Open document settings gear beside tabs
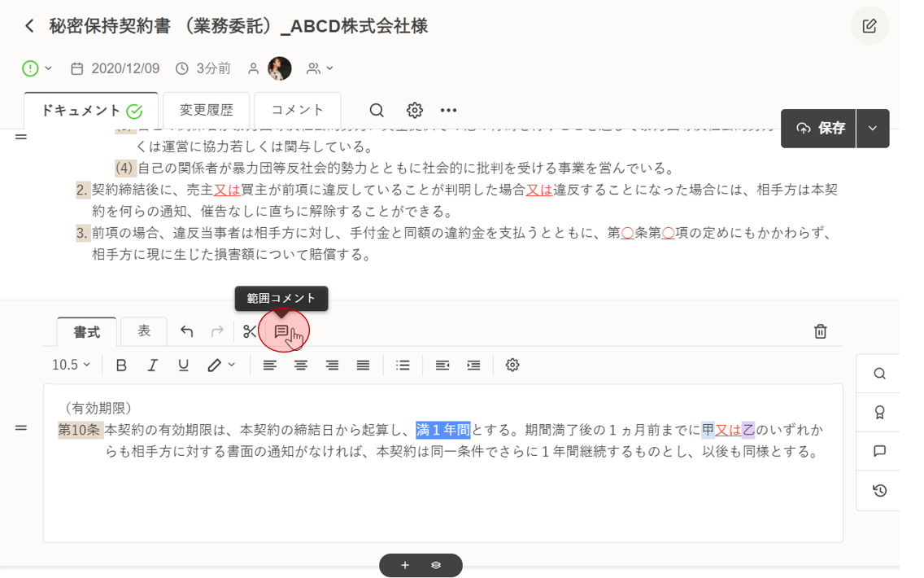 click(x=415, y=111)
